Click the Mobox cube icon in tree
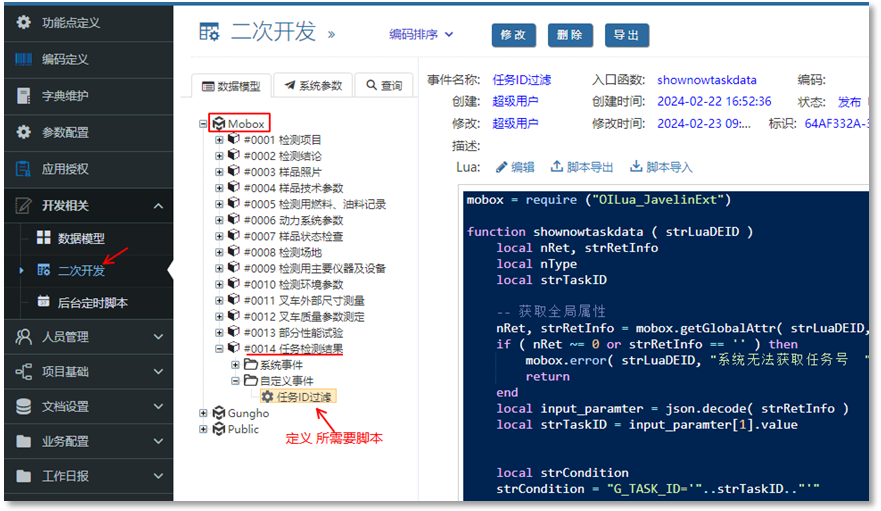Screen dimensions: 881x511 coord(218,124)
